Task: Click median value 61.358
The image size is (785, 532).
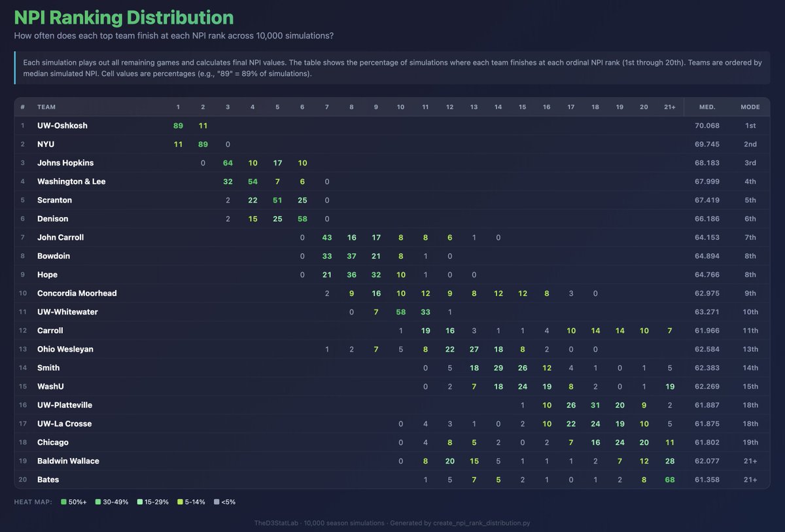Action: [x=707, y=480]
